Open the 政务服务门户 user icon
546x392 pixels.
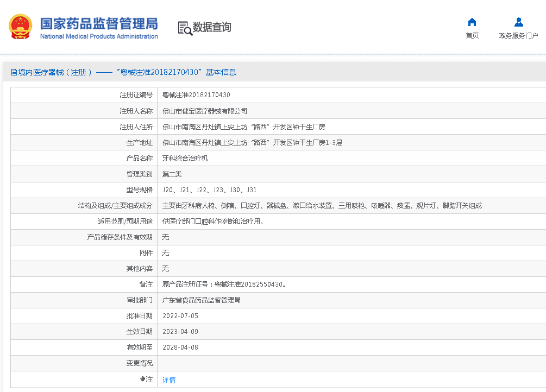518,22
